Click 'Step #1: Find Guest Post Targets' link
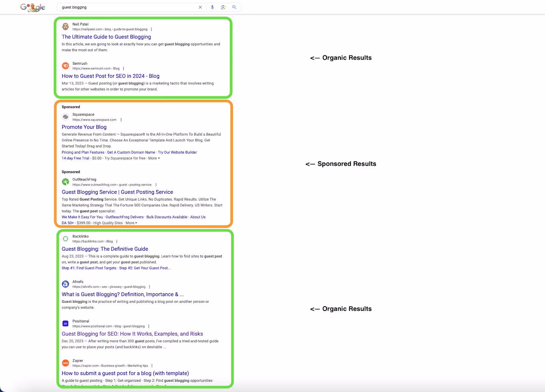The width and height of the screenshot is (545, 392). pyautogui.click(x=89, y=268)
